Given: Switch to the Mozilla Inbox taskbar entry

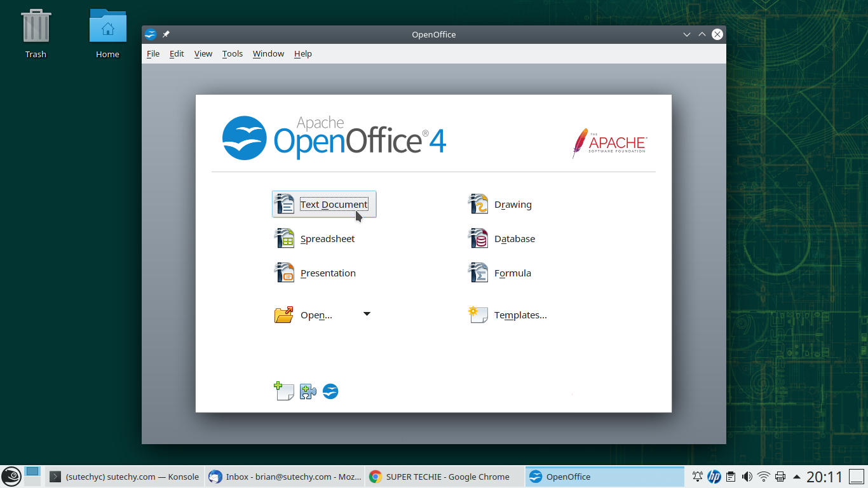Looking at the screenshot, I should (x=285, y=477).
